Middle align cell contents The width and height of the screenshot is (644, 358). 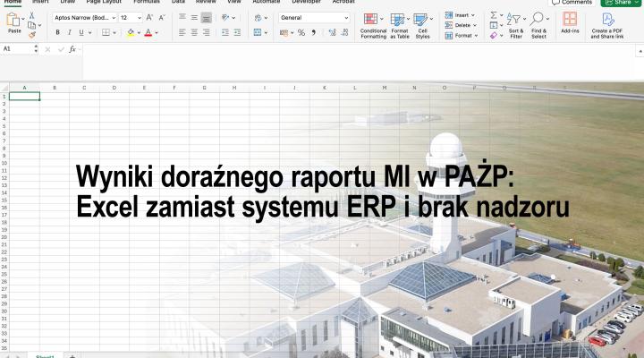pos(194,17)
